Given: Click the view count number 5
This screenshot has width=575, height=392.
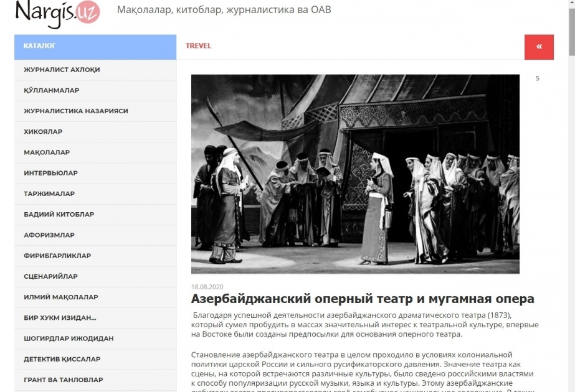Looking at the screenshot, I should [538, 78].
